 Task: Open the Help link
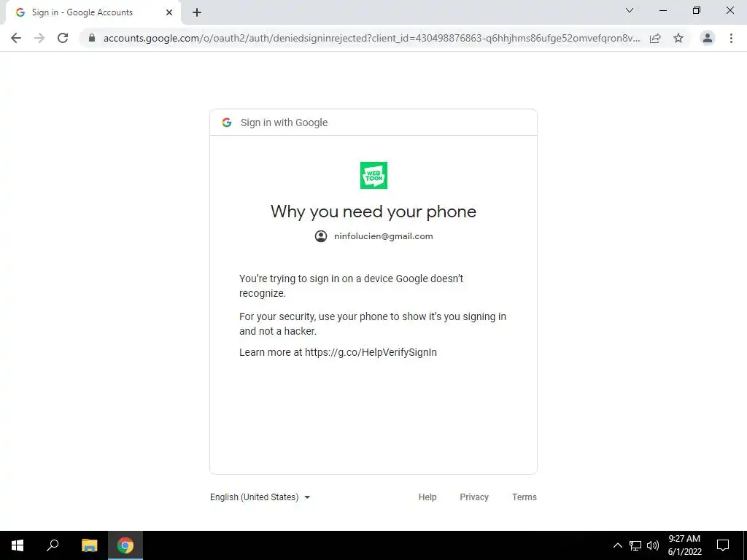tap(427, 497)
